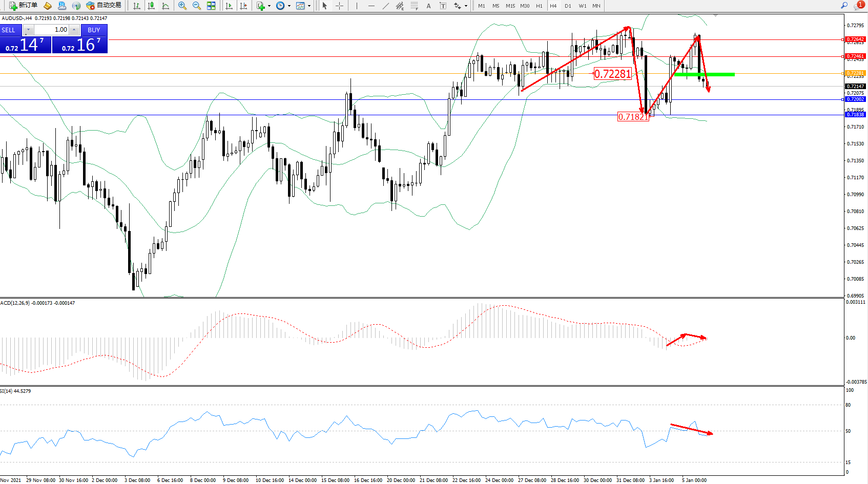This screenshot has width=868, height=484.
Task: Click the lot volume input field
Action: [51, 30]
